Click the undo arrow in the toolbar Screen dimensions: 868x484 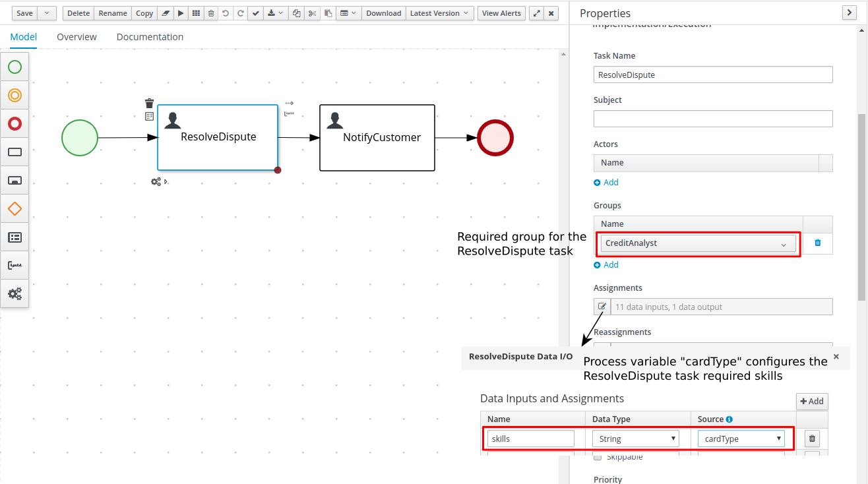[226, 13]
